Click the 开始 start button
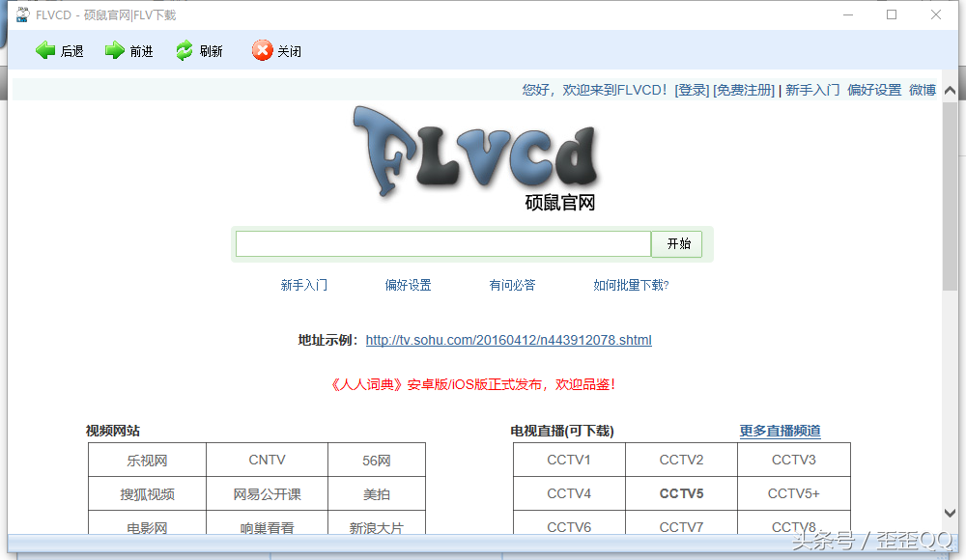This screenshot has width=966, height=560. pos(679,244)
